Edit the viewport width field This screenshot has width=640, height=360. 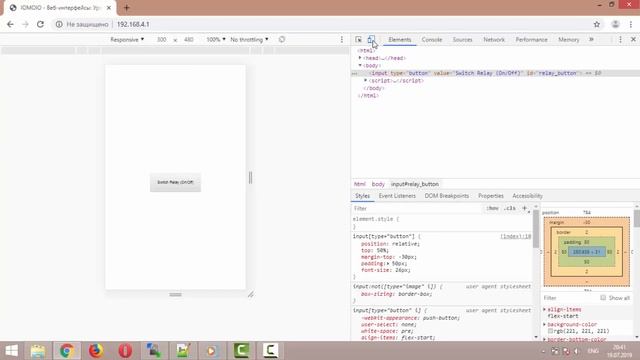coord(162,40)
